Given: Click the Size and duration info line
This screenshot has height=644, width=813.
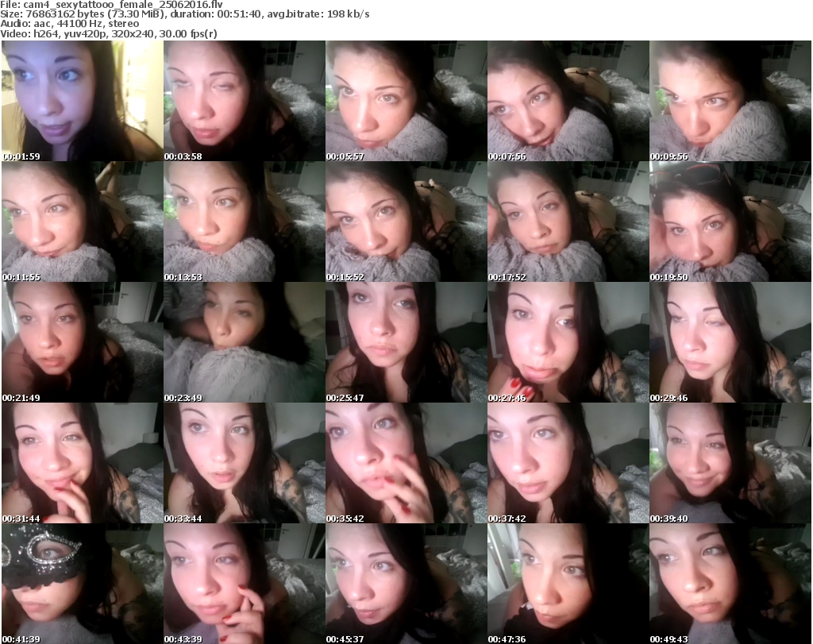Looking at the screenshot, I should coord(185,14).
